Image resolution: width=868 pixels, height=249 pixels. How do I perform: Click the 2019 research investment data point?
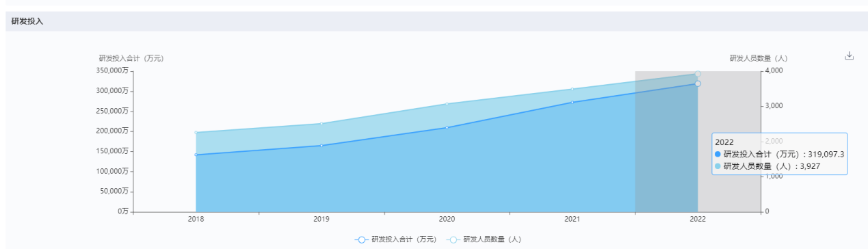pyautogui.click(x=321, y=146)
